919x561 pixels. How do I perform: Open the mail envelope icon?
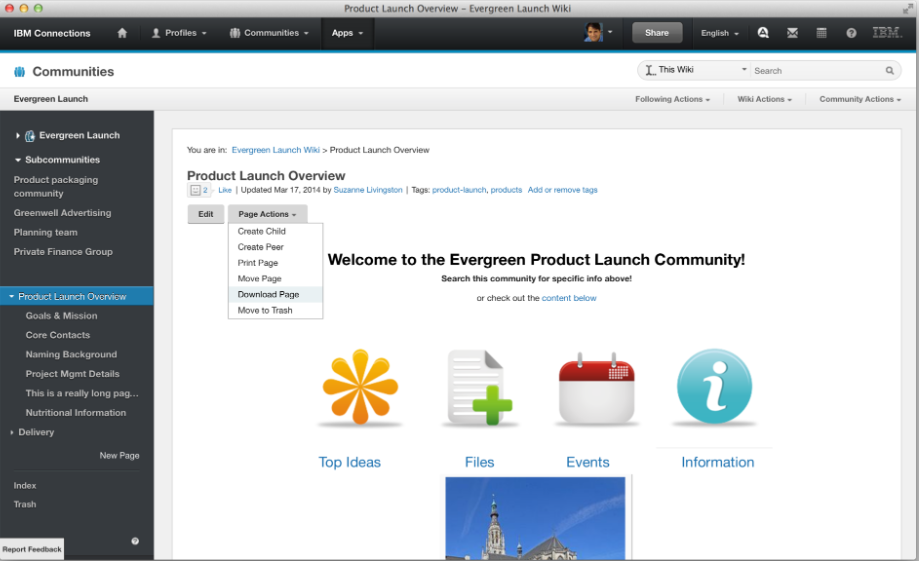click(x=792, y=33)
